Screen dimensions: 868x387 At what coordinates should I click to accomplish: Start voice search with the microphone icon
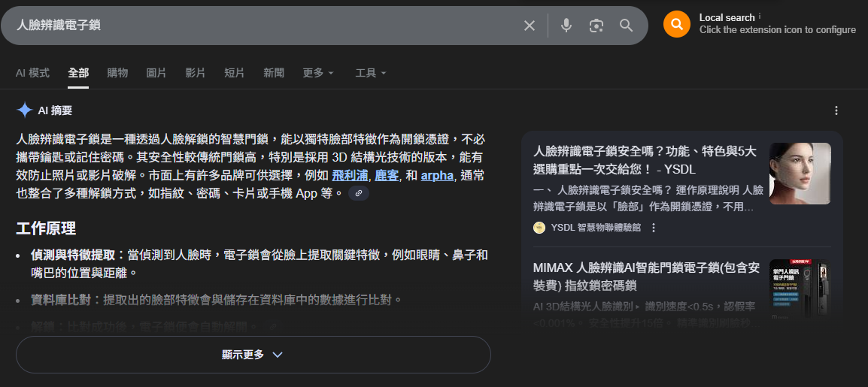pyautogui.click(x=566, y=26)
